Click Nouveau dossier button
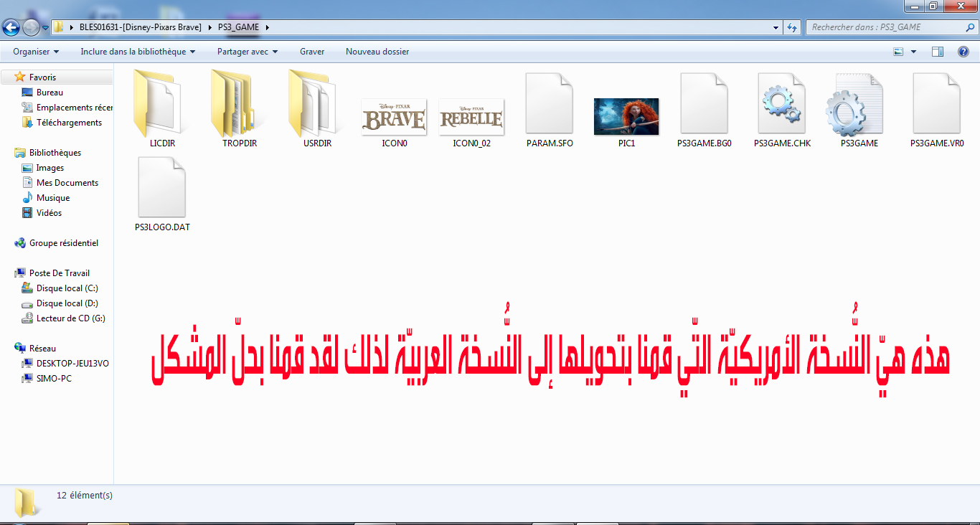 377,52
